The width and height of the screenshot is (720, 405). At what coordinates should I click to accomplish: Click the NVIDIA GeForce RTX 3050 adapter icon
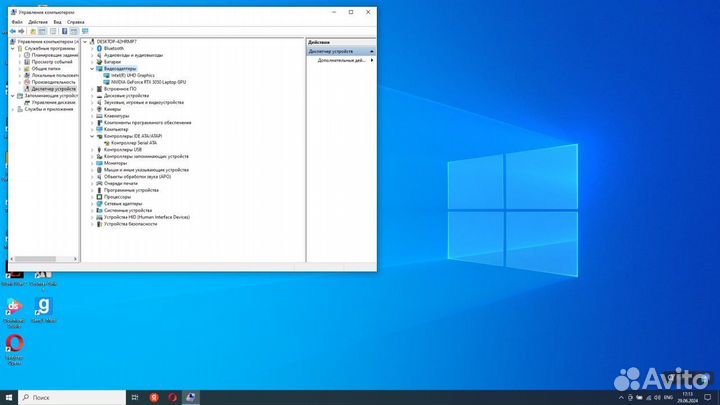(107, 82)
